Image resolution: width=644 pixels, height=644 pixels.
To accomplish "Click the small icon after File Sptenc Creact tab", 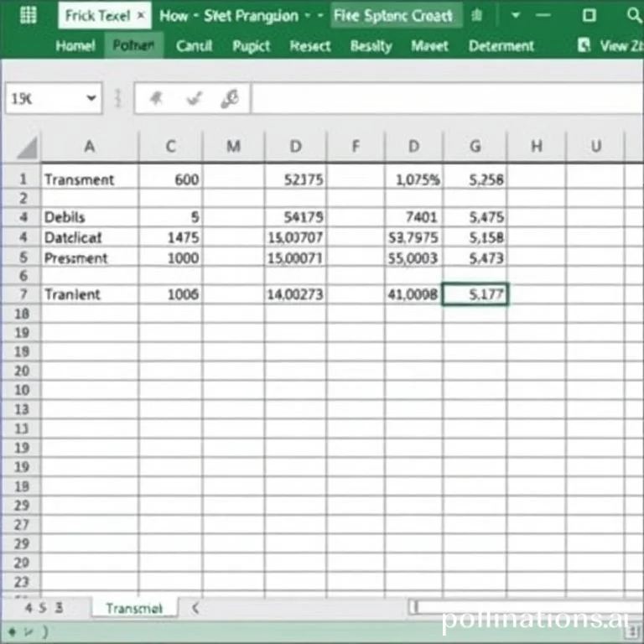I will click(478, 15).
